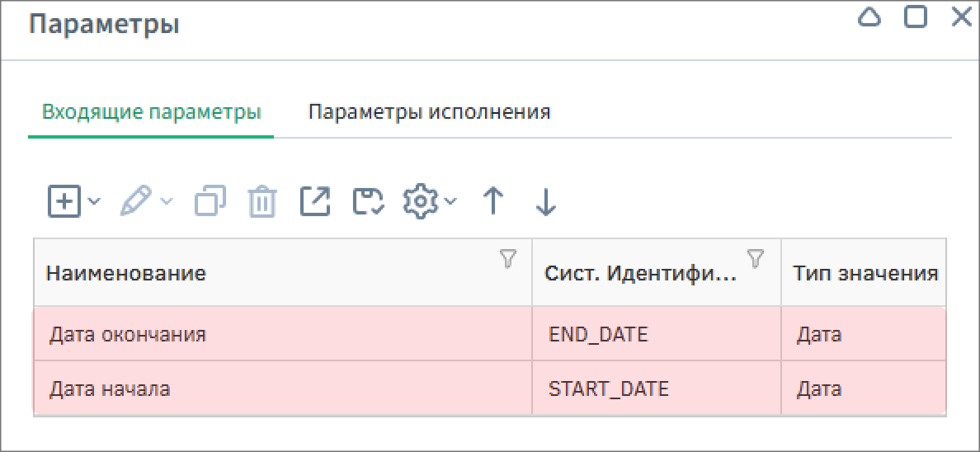Filter the Сист. Идентифи... column
The image size is (980, 452).
(755, 259)
